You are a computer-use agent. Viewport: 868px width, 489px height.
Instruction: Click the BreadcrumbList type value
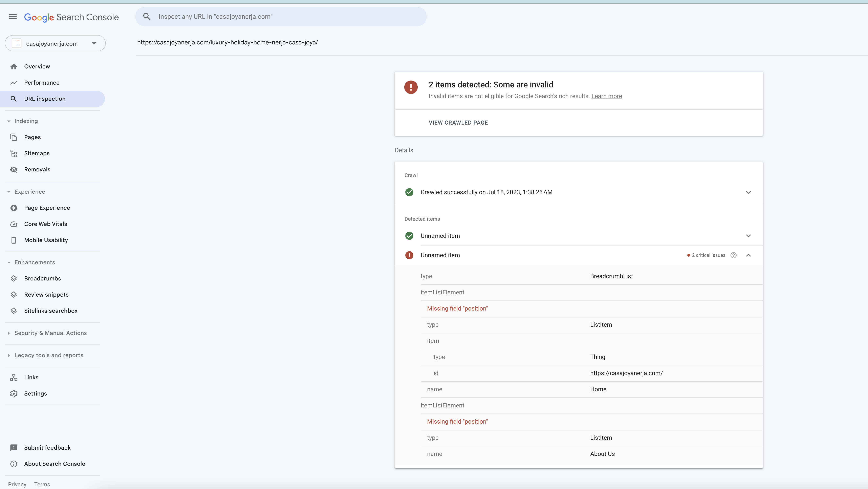[x=611, y=276]
